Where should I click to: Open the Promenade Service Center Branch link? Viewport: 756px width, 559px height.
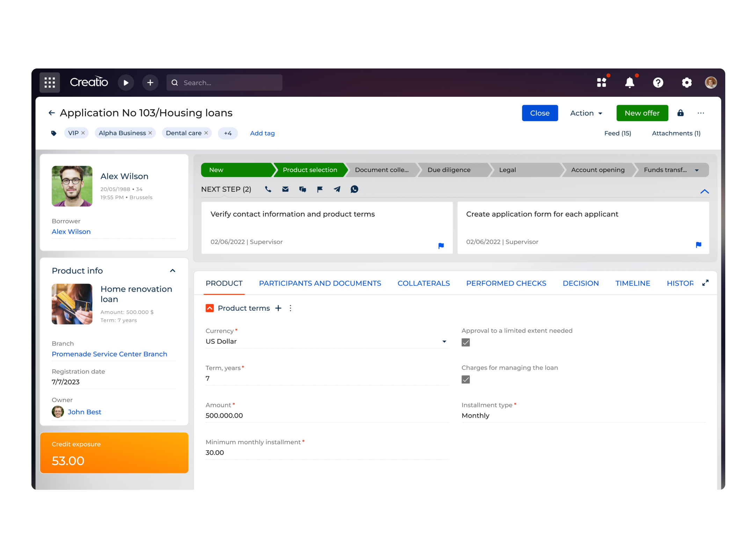click(109, 354)
